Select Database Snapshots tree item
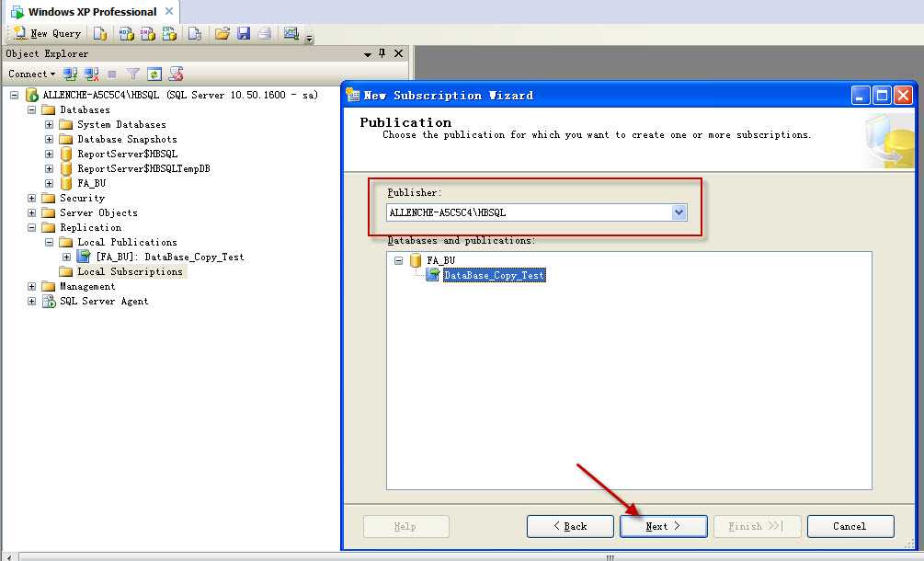 click(127, 139)
